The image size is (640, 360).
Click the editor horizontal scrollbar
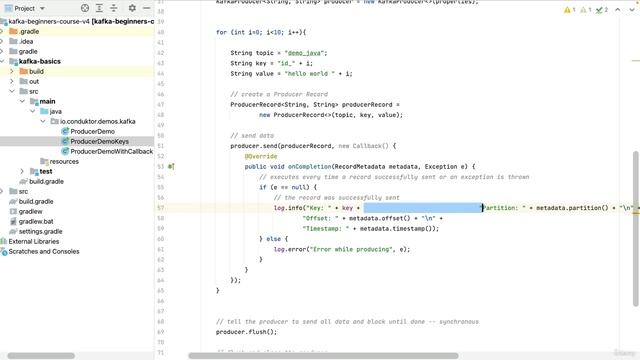(323, 356)
